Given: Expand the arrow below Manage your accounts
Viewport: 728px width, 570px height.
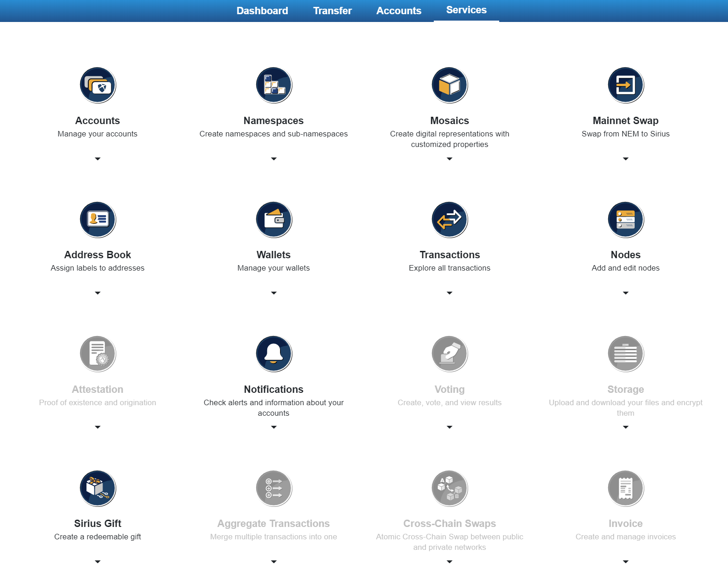Looking at the screenshot, I should [97, 159].
